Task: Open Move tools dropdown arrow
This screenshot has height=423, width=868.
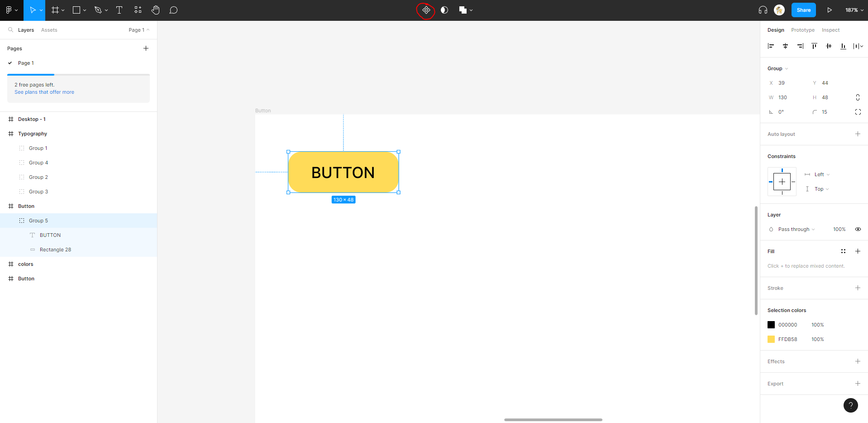Action: (x=41, y=10)
